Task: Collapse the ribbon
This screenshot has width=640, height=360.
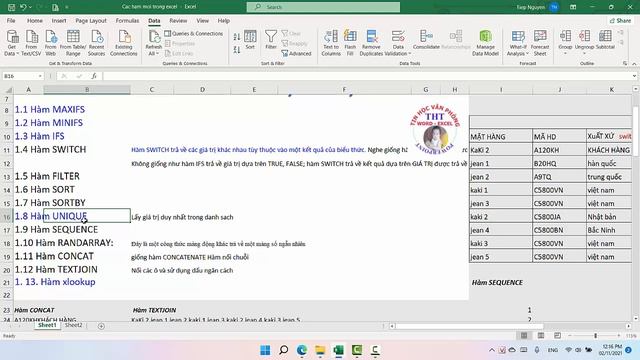Action: [x=634, y=64]
